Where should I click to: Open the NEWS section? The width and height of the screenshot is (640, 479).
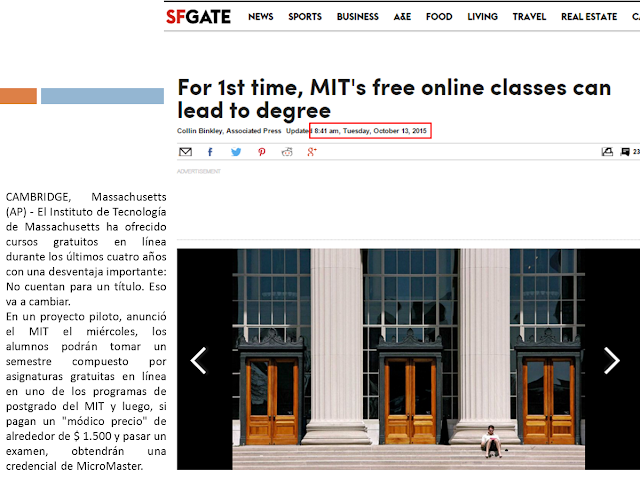261,17
